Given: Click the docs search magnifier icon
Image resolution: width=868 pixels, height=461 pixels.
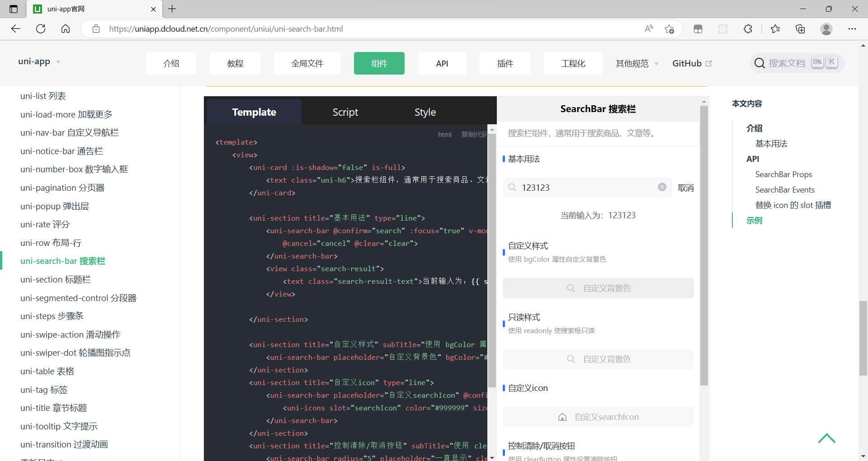Looking at the screenshot, I should (759, 63).
